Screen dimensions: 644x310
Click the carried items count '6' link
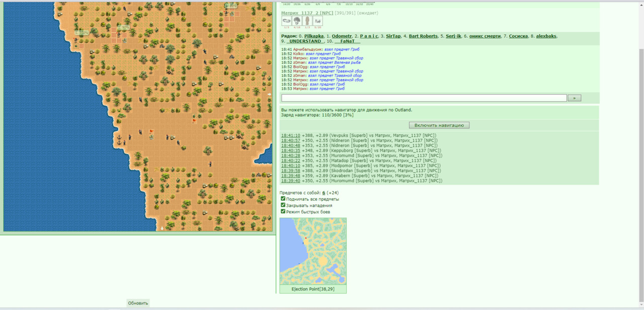point(324,193)
